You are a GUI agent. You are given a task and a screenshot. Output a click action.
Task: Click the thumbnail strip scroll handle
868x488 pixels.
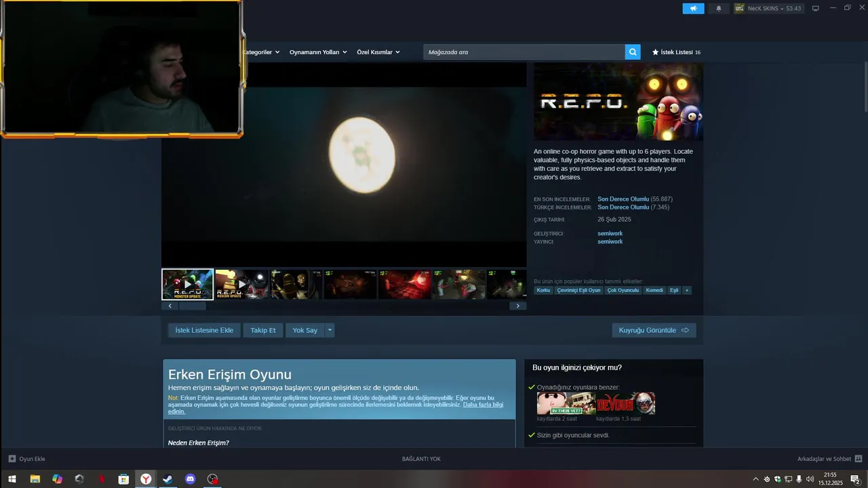(193, 306)
